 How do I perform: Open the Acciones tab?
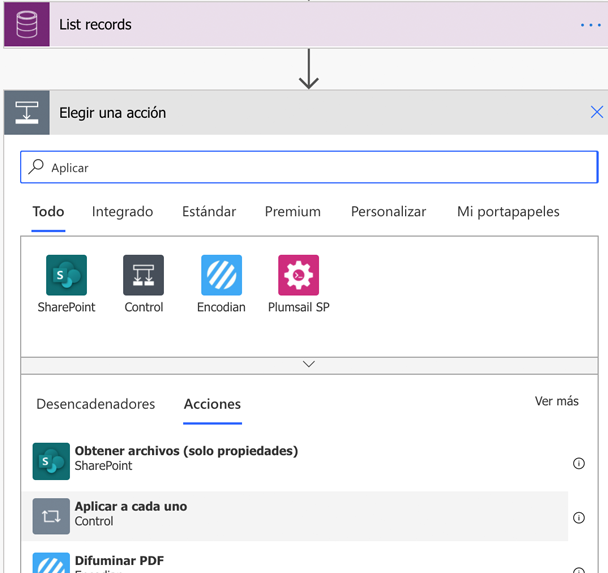[x=212, y=404]
